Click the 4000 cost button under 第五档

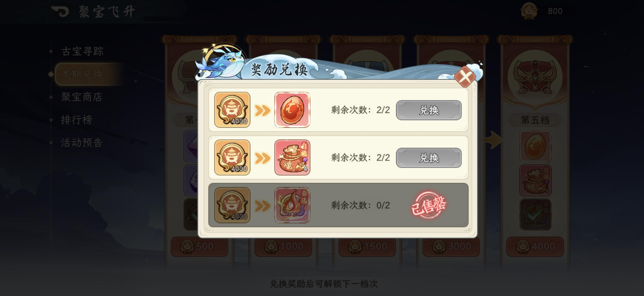coord(535,246)
